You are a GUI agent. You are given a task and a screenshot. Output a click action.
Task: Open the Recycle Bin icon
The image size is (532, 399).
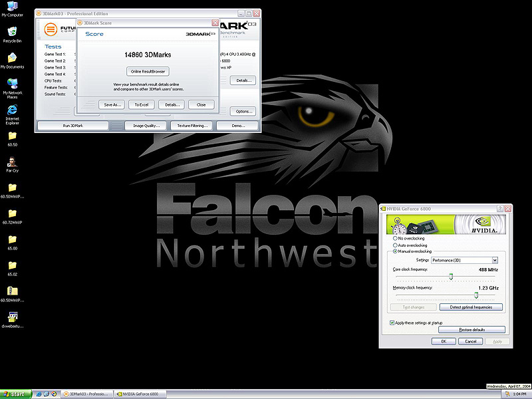tap(12, 35)
